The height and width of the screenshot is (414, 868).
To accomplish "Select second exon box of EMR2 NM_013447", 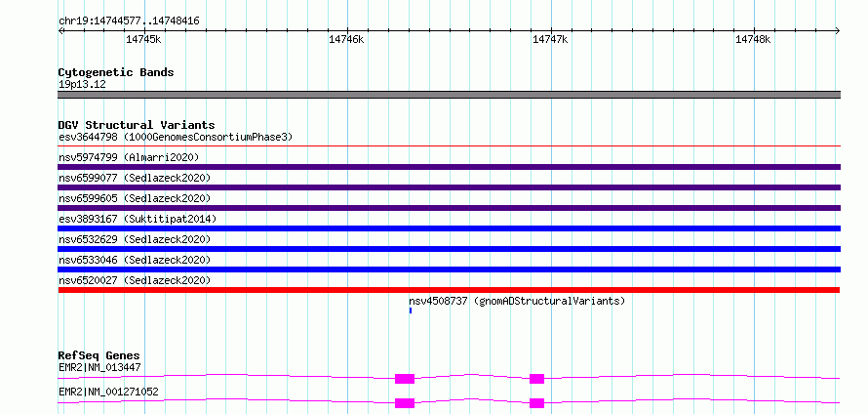I will point(537,379).
